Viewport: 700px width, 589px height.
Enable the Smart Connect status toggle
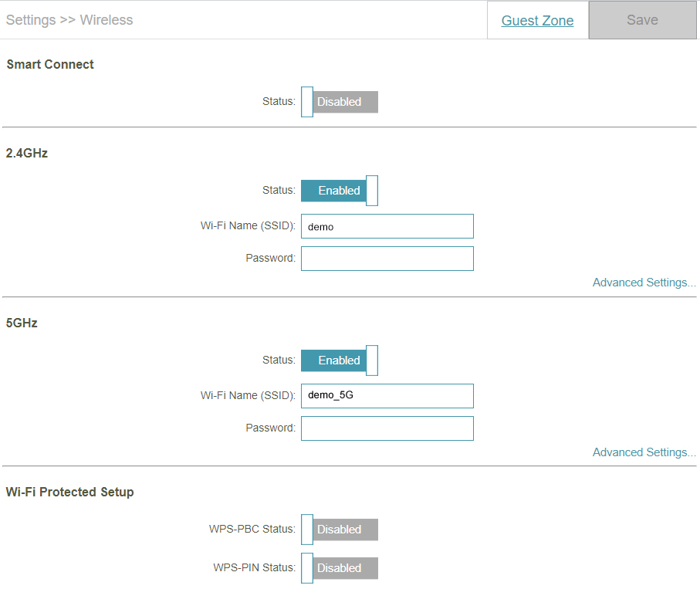340,102
